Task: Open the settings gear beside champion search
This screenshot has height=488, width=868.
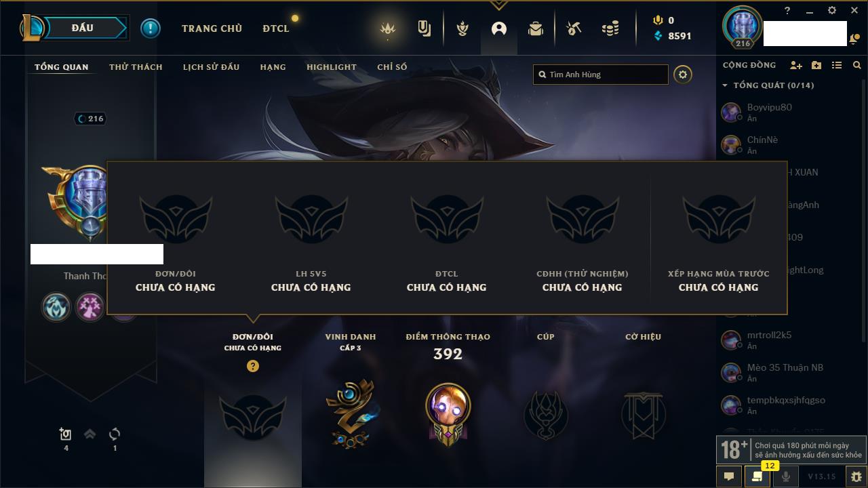Action: click(x=683, y=75)
